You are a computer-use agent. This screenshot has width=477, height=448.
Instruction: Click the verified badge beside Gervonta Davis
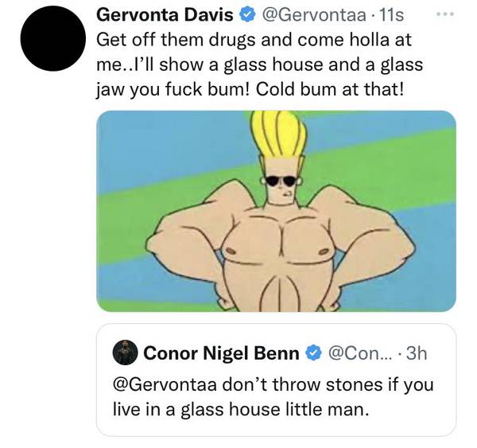coord(247,15)
